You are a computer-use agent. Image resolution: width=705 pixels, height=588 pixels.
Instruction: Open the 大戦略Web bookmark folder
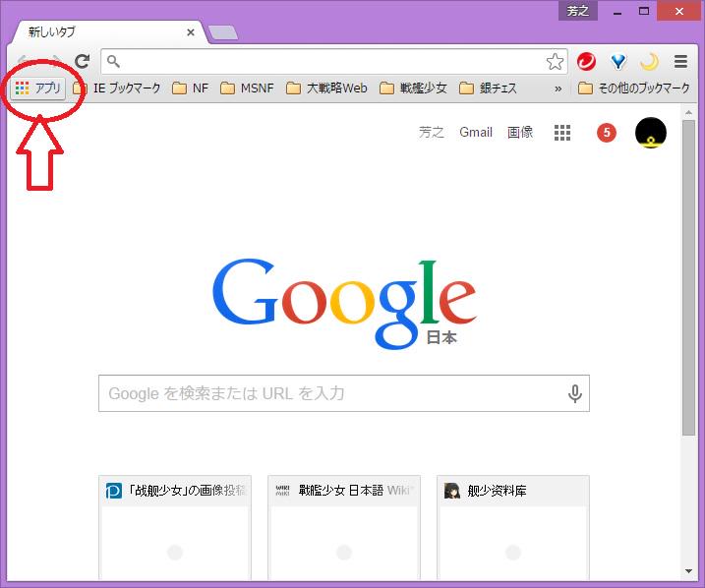326,88
